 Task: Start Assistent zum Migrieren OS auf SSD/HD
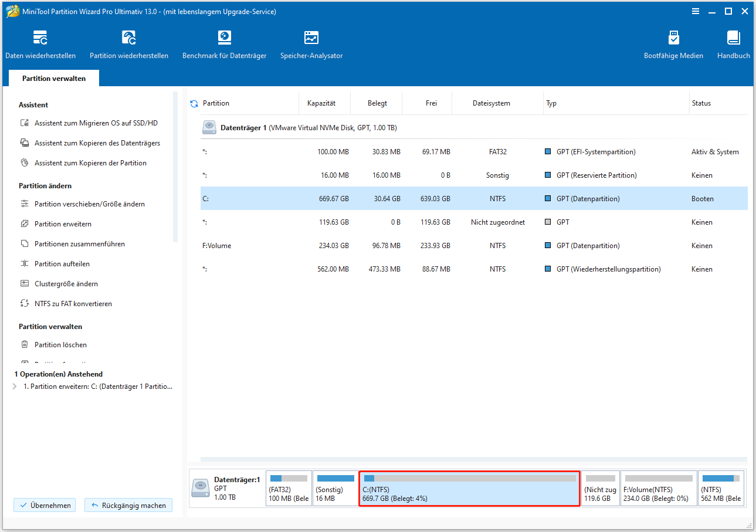(x=96, y=123)
